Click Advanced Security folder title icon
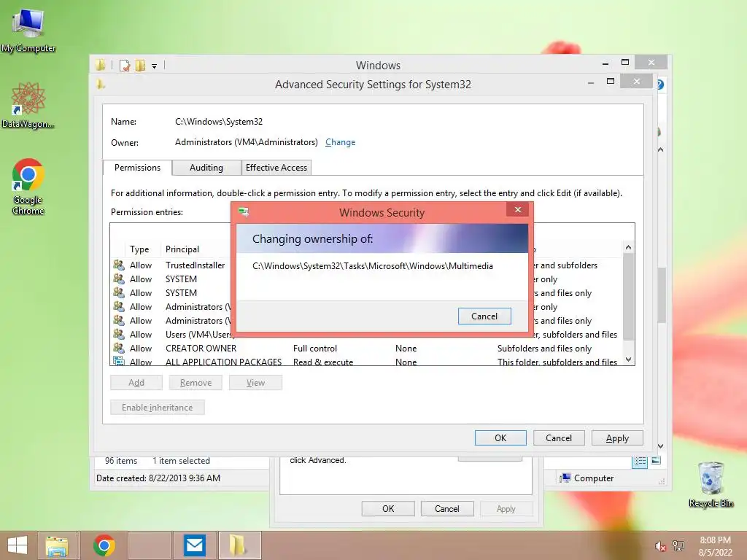 coord(101,85)
